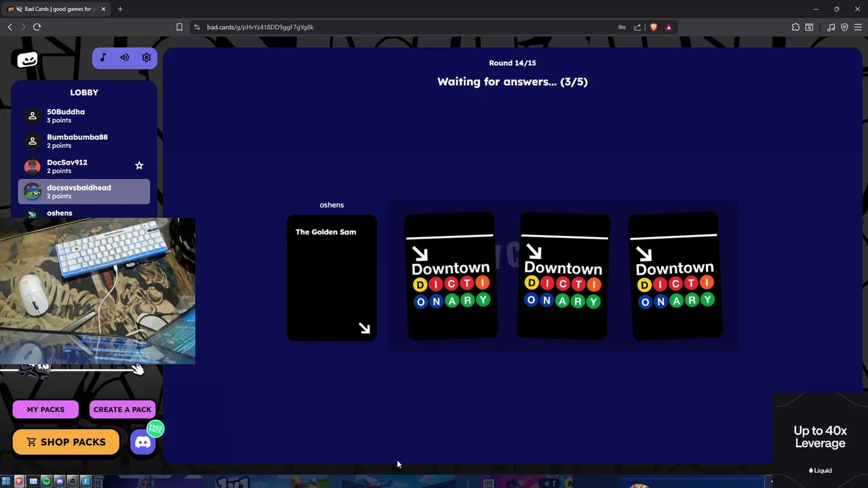This screenshot has height=488, width=868.
Task: Open the saved passwords key icon
Action: tap(622, 27)
